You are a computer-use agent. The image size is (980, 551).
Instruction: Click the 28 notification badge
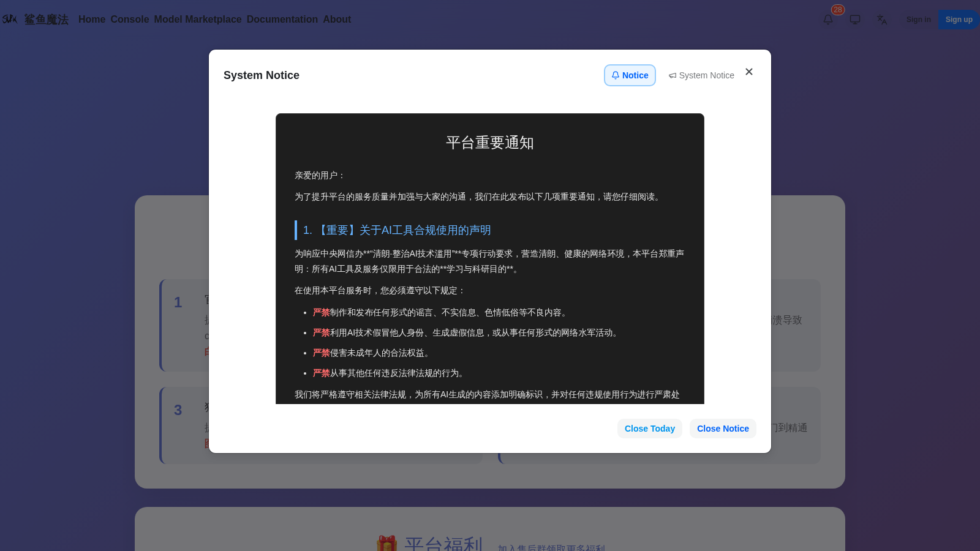[838, 10]
